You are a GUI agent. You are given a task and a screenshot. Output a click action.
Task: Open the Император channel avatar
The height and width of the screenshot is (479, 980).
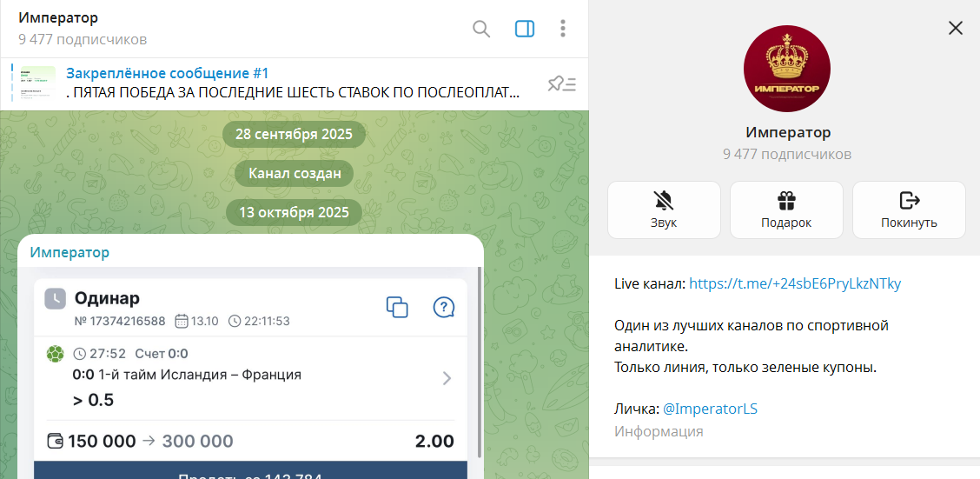pyautogui.click(x=787, y=68)
